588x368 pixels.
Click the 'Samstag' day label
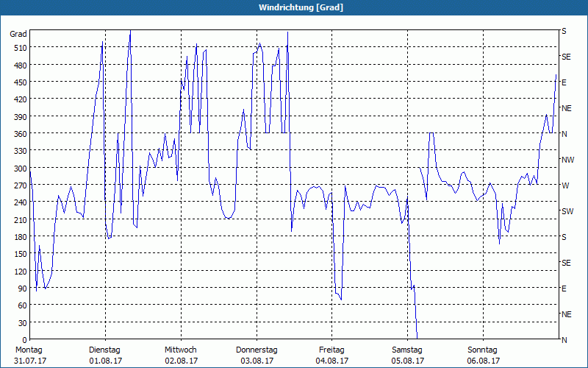point(407,350)
